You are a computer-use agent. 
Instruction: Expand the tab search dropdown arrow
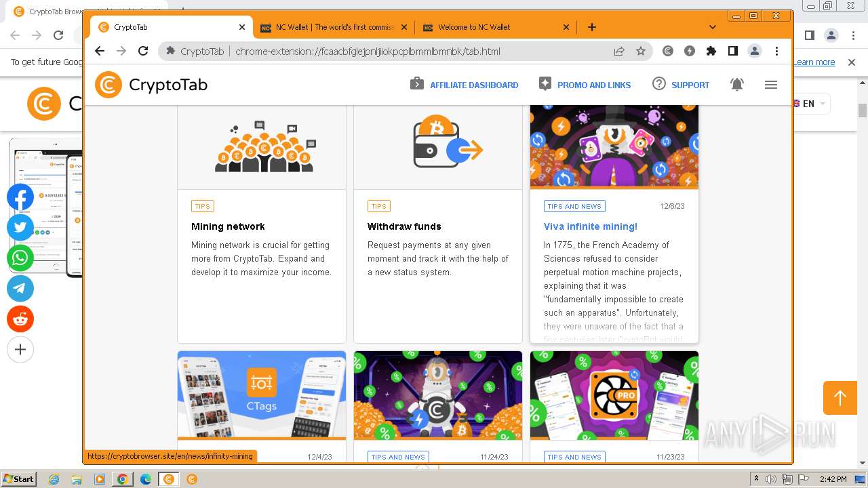point(712,27)
